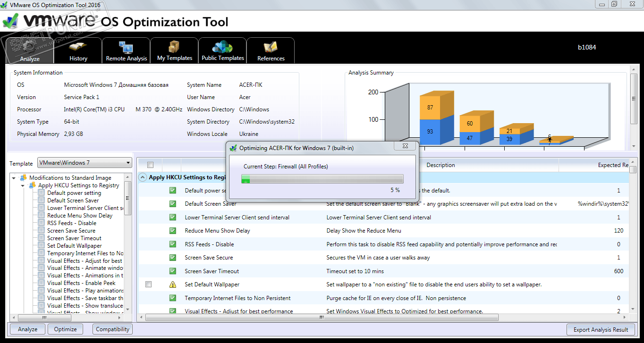Toggle the tree checkbox for Screen Save Secure
The height and width of the screenshot is (343, 644).
click(x=42, y=231)
